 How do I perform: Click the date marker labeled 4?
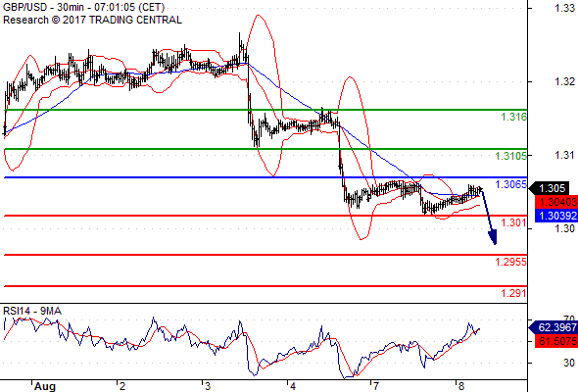tap(293, 386)
